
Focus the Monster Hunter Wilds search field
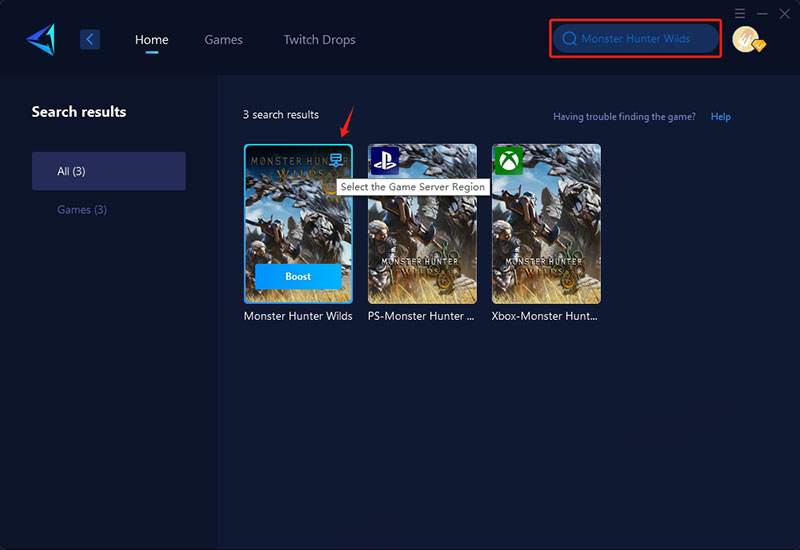[636, 39]
